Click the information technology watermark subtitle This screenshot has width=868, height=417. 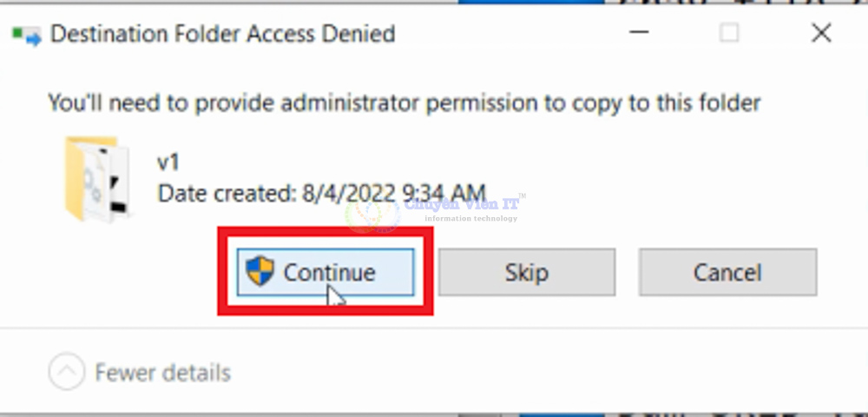470,219
